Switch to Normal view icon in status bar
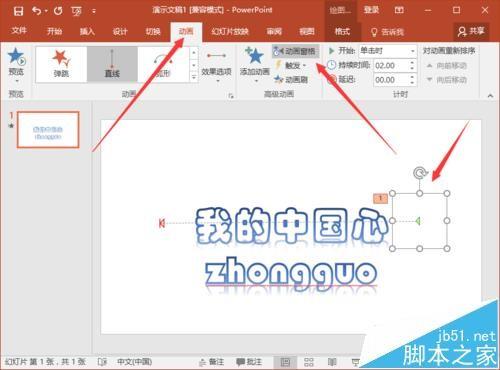The width and height of the screenshot is (500, 370). coord(285,362)
